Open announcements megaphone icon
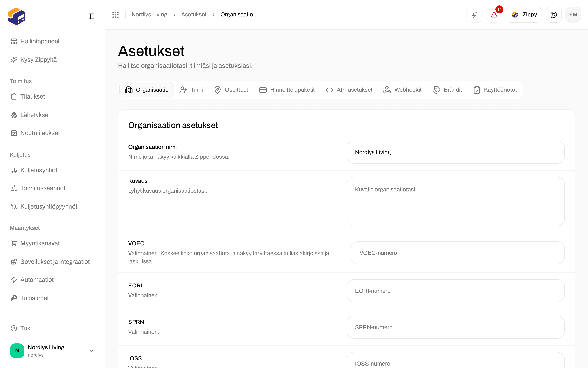 474,15
